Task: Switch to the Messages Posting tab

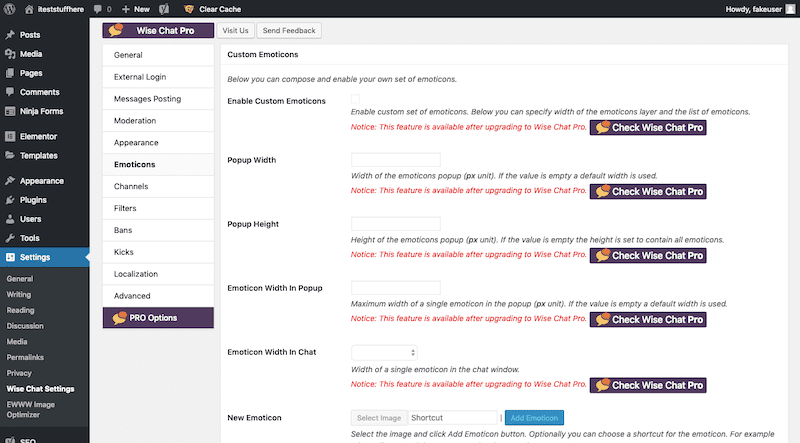Action: (158, 99)
